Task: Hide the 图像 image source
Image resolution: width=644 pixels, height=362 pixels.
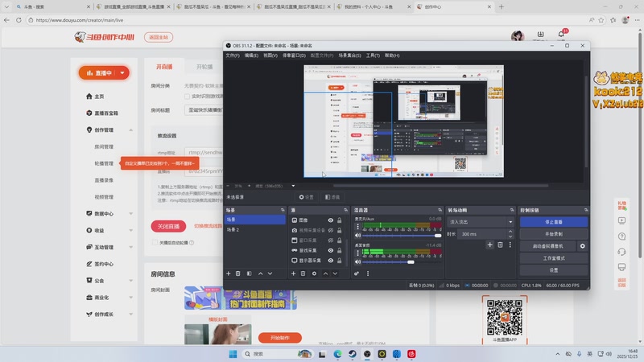Action: tap(330, 220)
